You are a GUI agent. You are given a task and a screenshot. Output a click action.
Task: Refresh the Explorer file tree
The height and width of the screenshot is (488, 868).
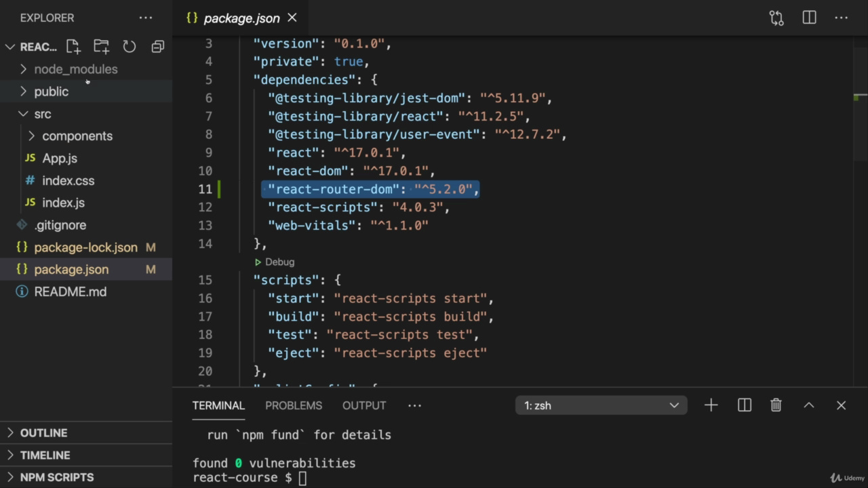(129, 47)
